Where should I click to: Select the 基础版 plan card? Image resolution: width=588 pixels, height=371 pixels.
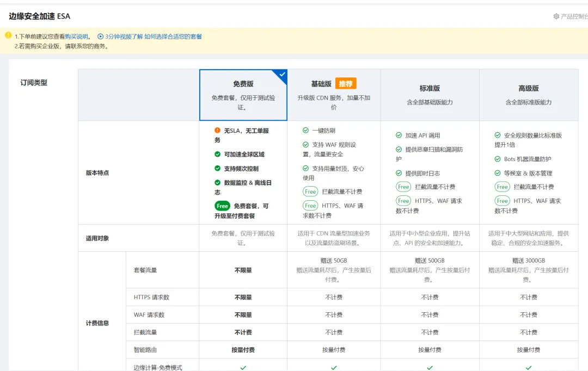point(334,95)
